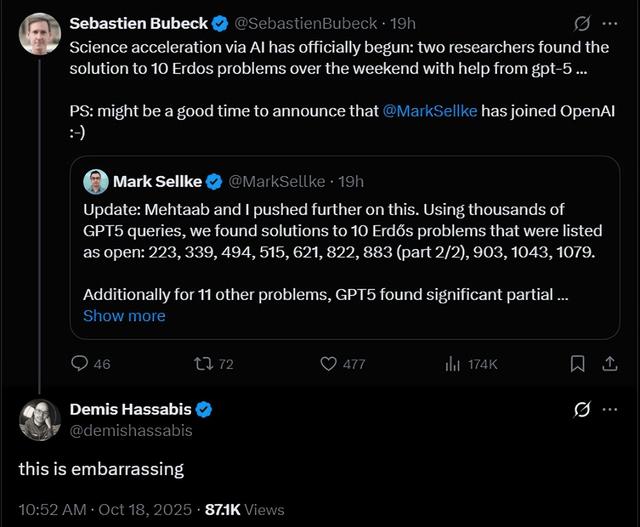This screenshot has width=640, height=527.
Task: Click the Grok icon on Hassabis's post
Action: [x=580, y=409]
